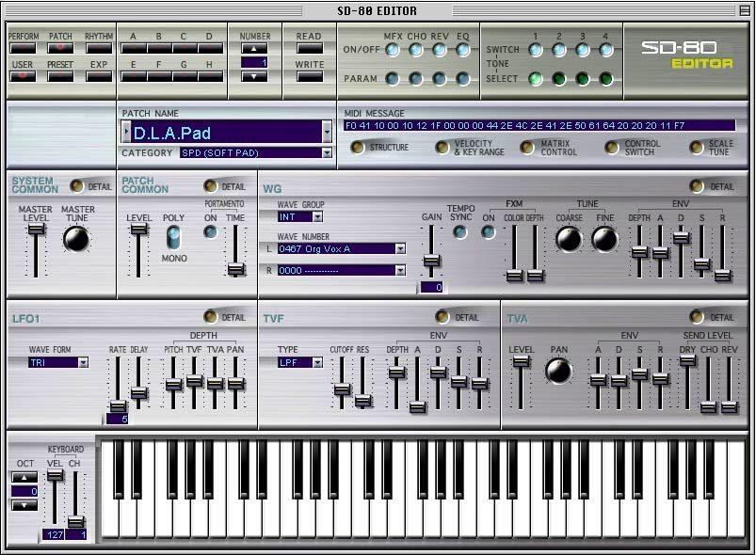Image resolution: width=756 pixels, height=555 pixels.
Task: Click the Write button
Action: (x=310, y=76)
